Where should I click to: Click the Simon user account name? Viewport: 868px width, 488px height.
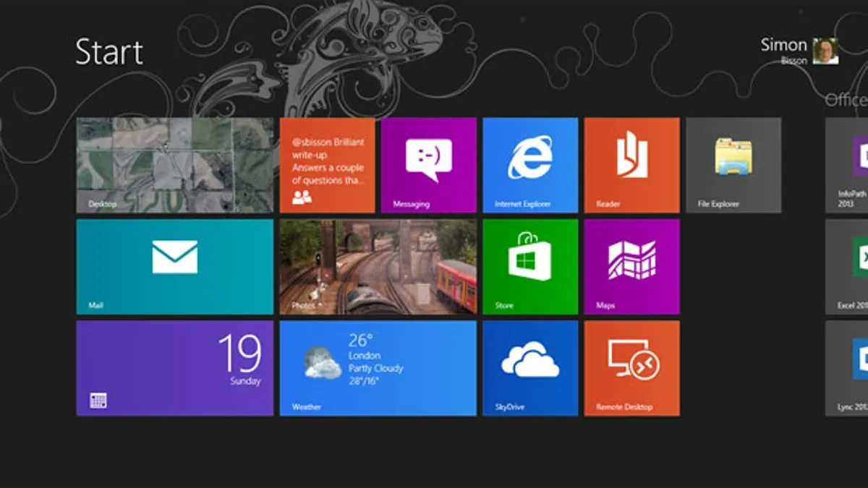(x=783, y=46)
